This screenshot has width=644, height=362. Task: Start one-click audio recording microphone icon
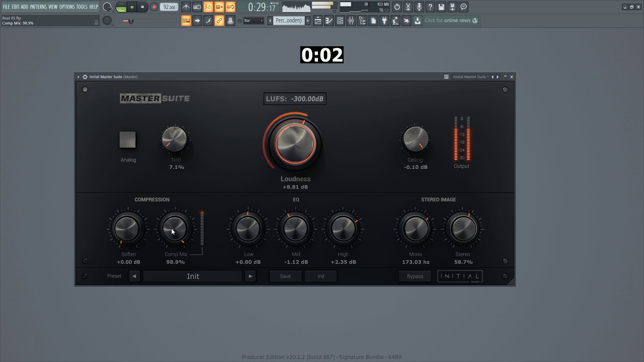tap(419, 7)
